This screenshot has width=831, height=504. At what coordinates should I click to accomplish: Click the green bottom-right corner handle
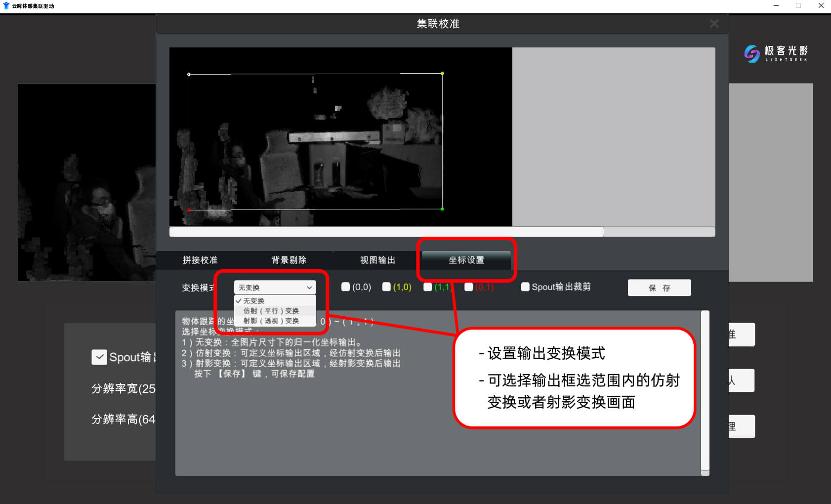[x=442, y=209]
